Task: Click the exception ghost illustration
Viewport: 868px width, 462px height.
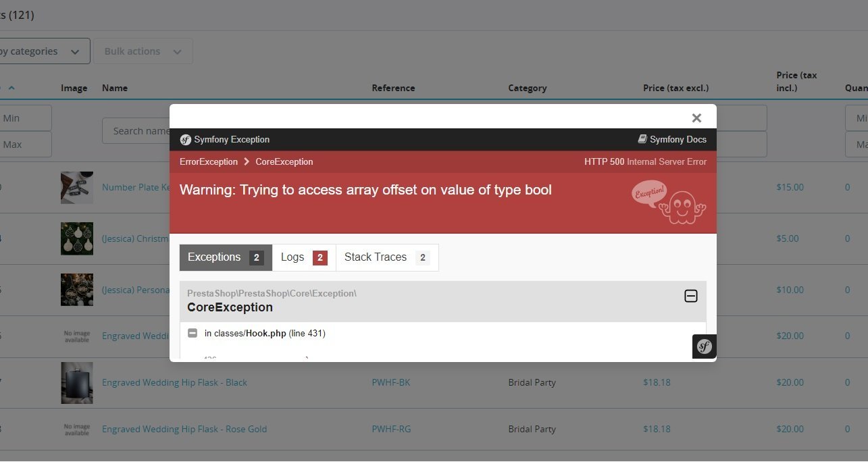Action: point(669,202)
